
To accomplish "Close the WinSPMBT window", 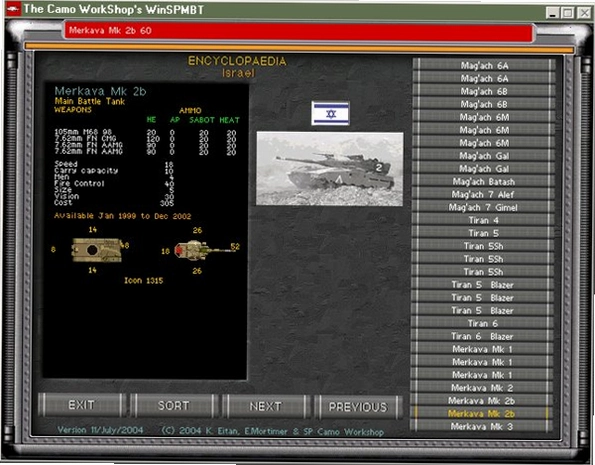I will [x=584, y=13].
